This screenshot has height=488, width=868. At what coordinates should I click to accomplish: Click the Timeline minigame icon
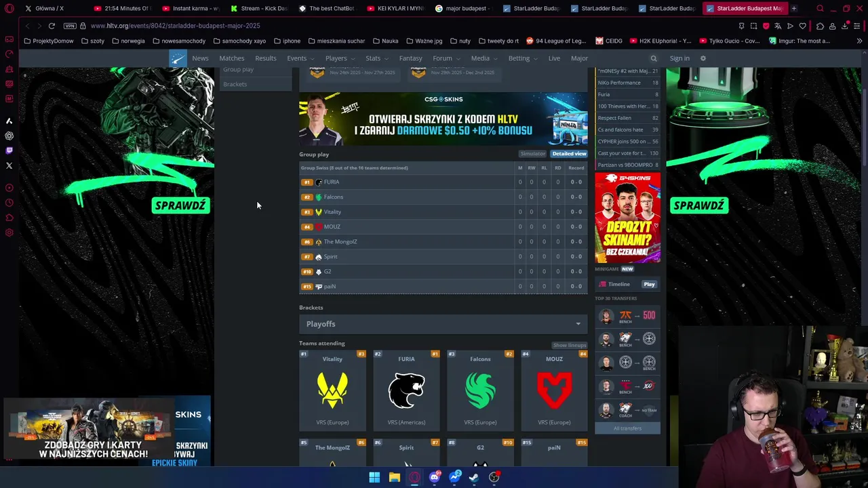[601, 285]
